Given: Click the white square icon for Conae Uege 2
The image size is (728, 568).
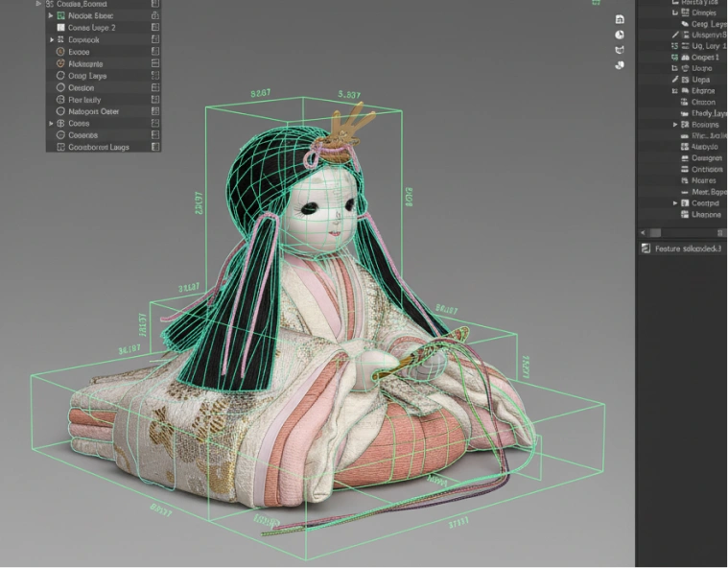Looking at the screenshot, I should click(60, 28).
